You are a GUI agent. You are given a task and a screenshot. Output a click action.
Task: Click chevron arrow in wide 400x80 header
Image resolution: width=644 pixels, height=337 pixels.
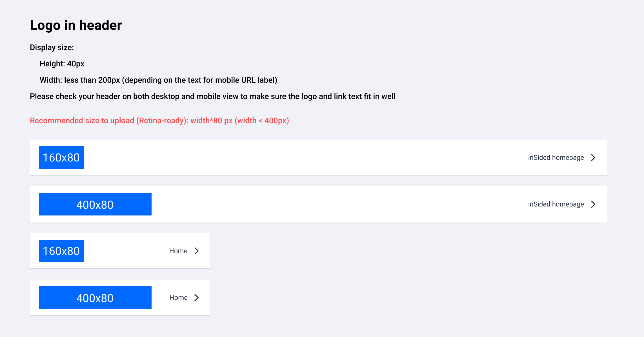click(x=593, y=204)
